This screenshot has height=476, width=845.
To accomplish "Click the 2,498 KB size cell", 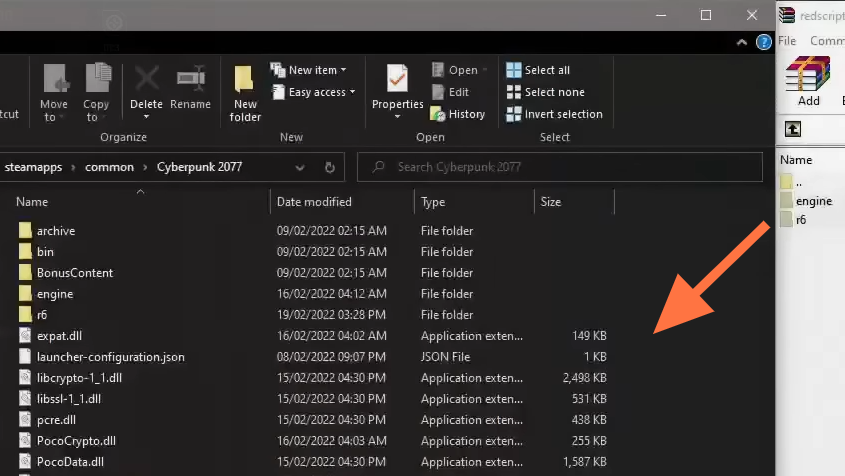I will coord(584,378).
